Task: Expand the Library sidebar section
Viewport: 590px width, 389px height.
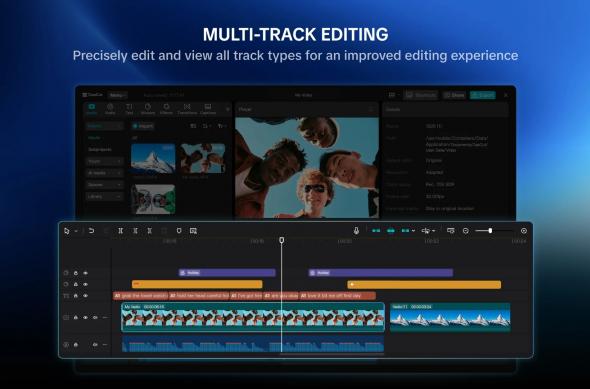Action: (x=105, y=196)
